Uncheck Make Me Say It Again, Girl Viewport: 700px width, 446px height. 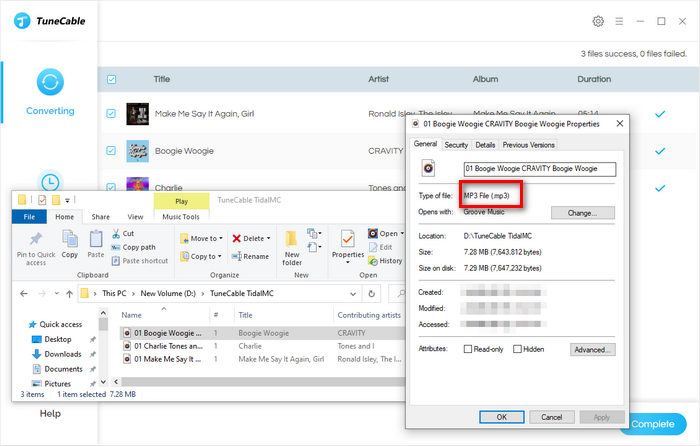(x=111, y=113)
